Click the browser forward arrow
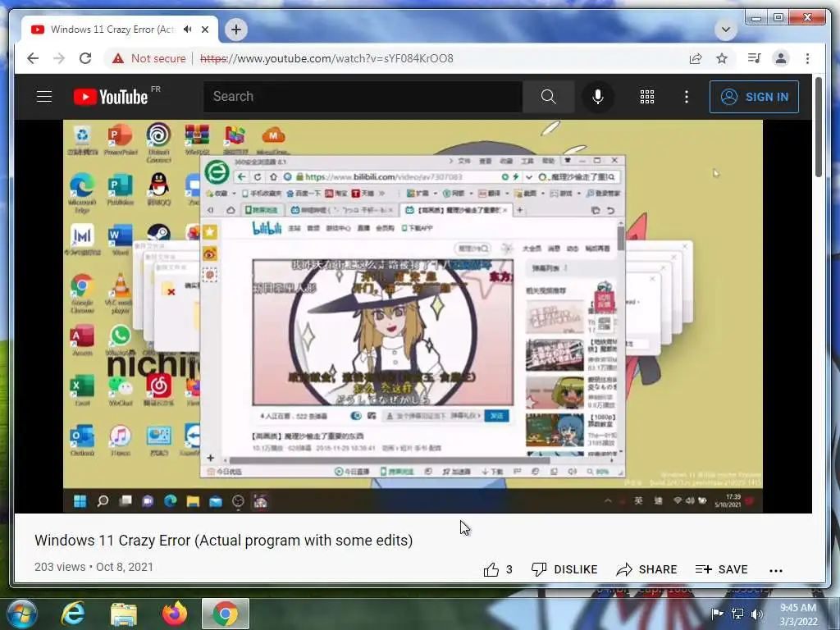840x630 pixels. pyautogui.click(x=59, y=58)
